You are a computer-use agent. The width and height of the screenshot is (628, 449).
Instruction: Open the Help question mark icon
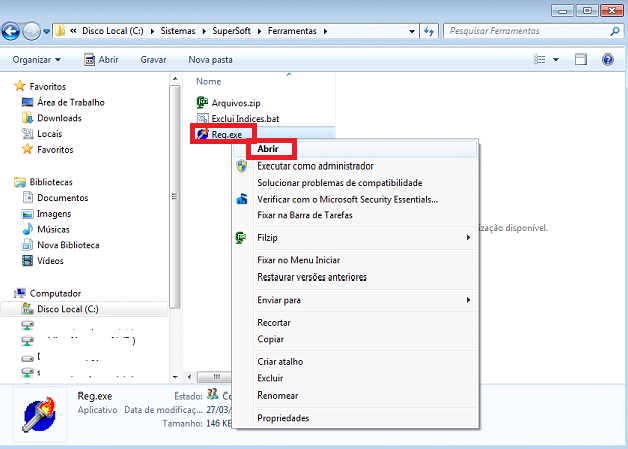(607, 60)
